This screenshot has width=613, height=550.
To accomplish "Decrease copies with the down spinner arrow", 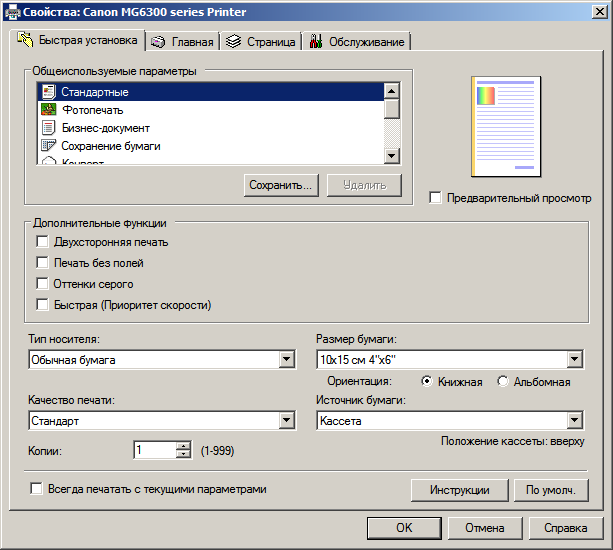I will click(183, 454).
